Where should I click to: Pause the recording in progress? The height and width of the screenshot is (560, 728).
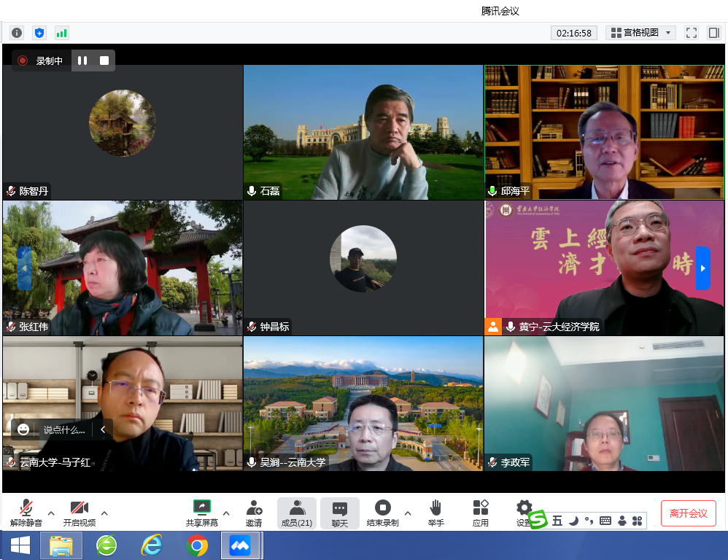click(x=82, y=61)
